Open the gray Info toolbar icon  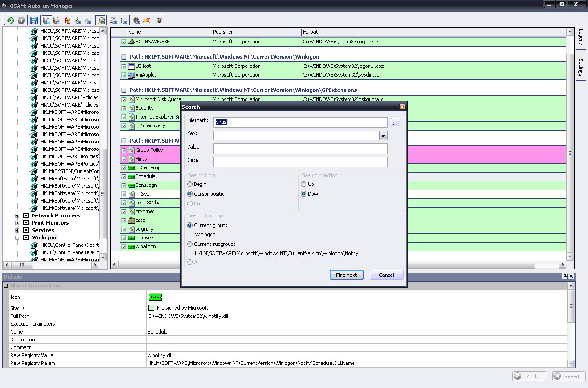(21, 20)
